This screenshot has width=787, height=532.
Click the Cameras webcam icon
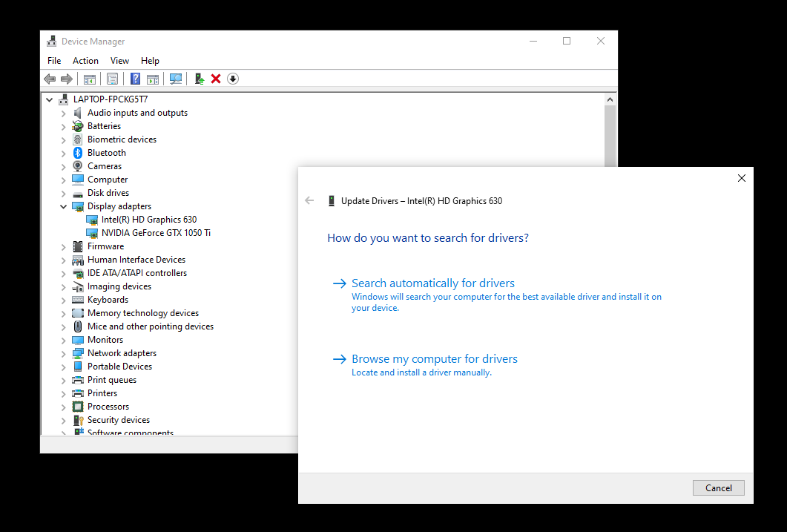(x=78, y=166)
